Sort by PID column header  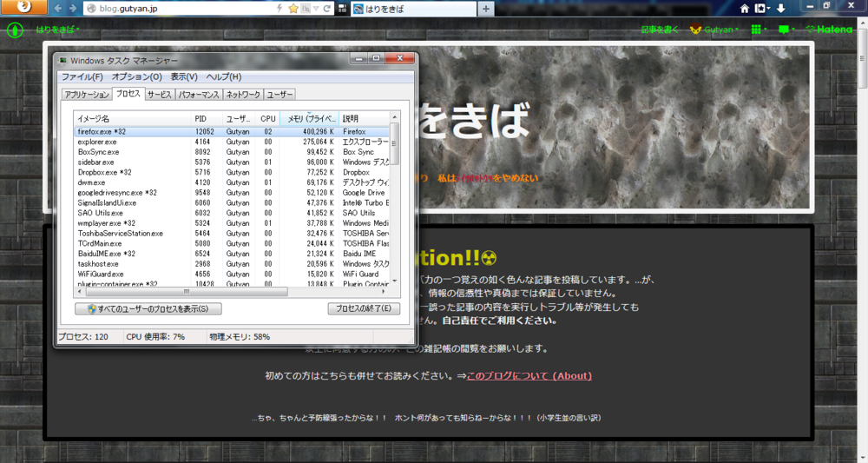click(207, 118)
